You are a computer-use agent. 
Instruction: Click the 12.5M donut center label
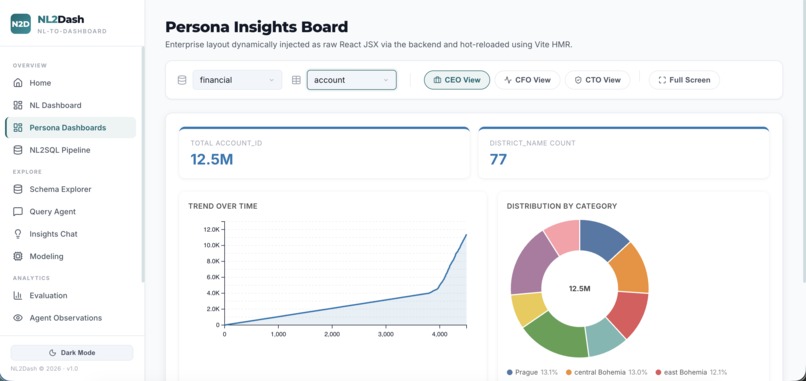[x=579, y=289]
